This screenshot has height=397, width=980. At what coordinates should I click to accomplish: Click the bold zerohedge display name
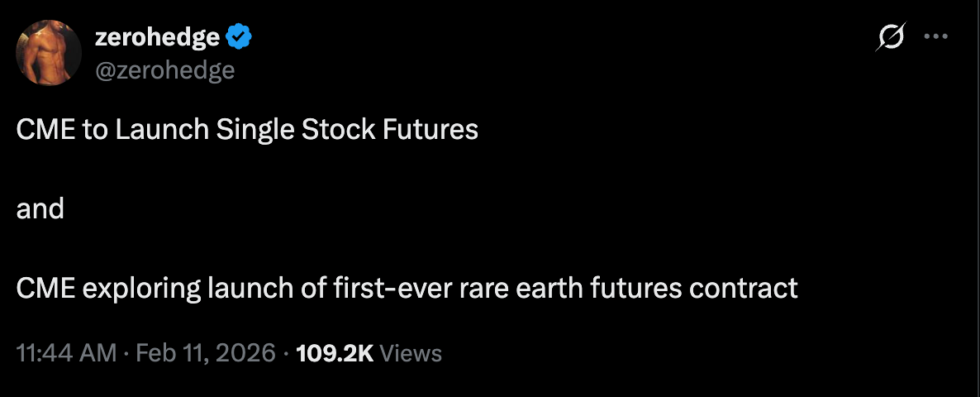click(x=157, y=37)
